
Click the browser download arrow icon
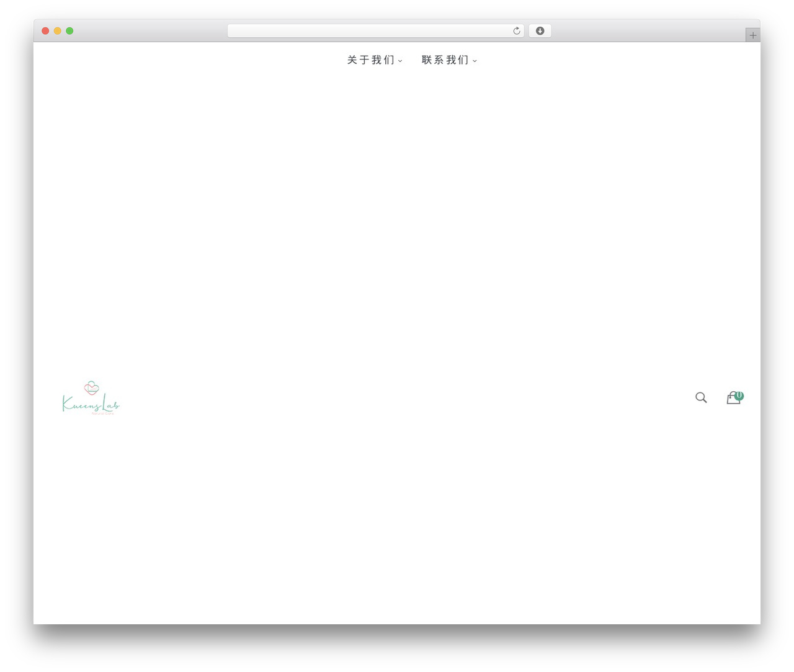click(540, 31)
